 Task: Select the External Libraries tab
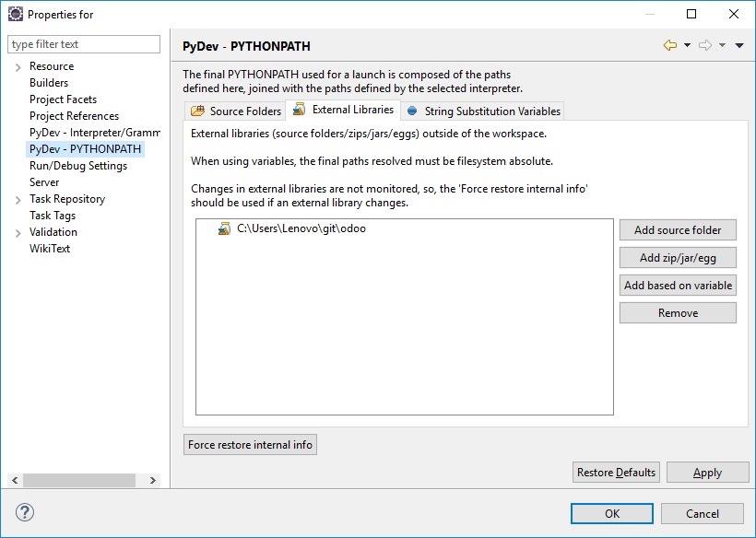click(x=344, y=110)
